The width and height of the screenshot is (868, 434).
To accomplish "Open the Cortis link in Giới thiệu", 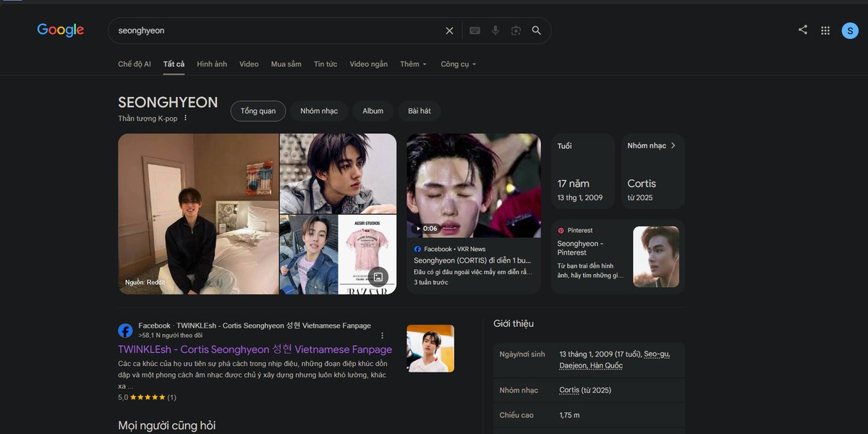I will (569, 390).
